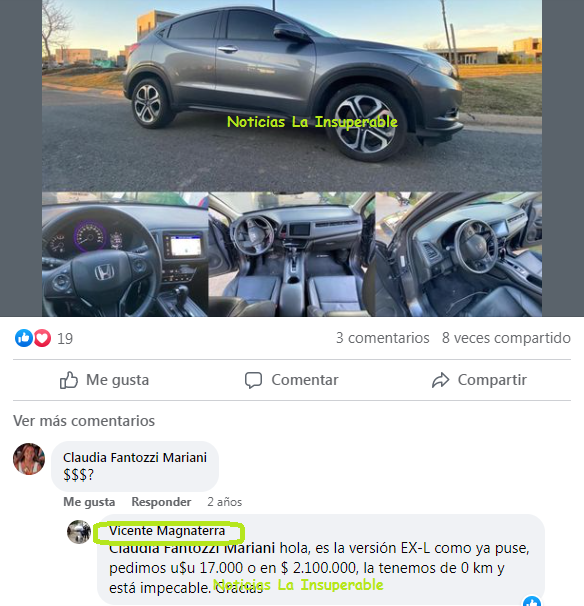Open the Vicente Magnaterra name link
584x606 pixels.
click(x=167, y=531)
